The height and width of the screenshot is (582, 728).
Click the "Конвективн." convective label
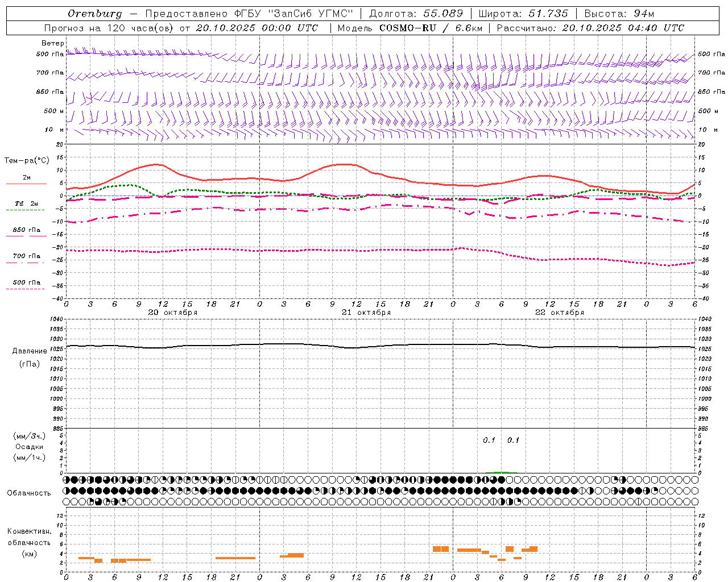coord(30,531)
